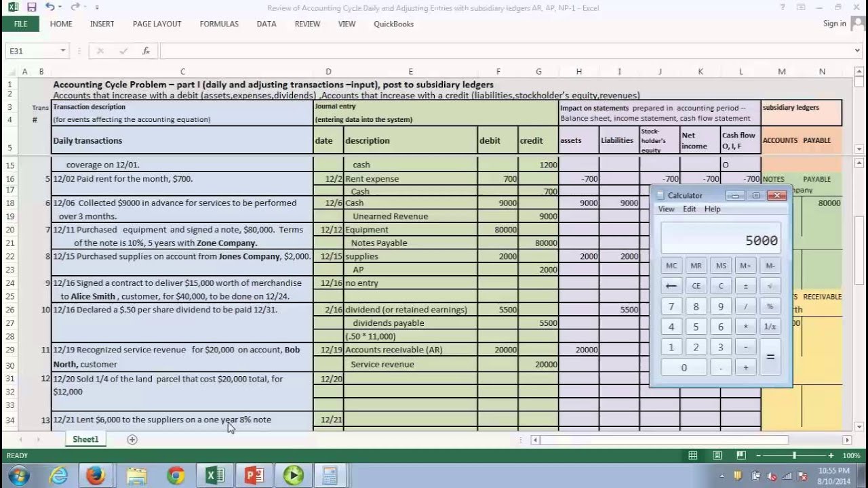Open PowerPoint from the taskbar
This screenshot has height=488, width=868.
pos(254,476)
